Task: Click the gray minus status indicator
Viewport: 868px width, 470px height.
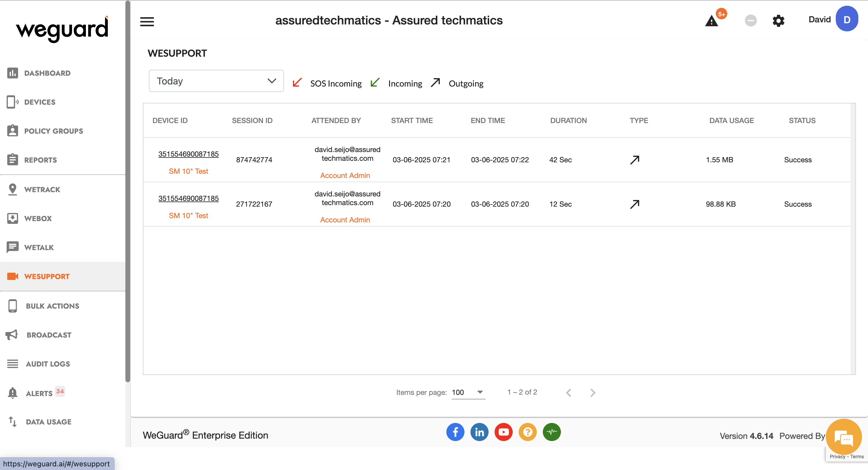Action: [750, 21]
